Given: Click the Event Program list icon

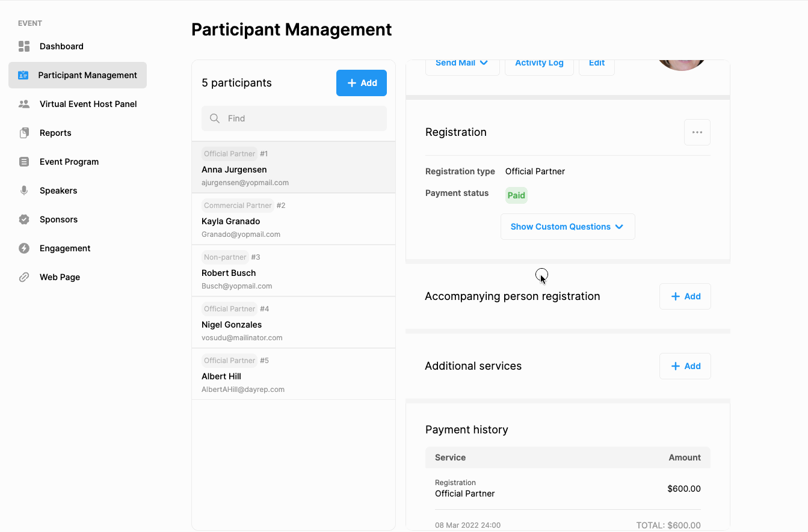Looking at the screenshot, I should point(24,162).
